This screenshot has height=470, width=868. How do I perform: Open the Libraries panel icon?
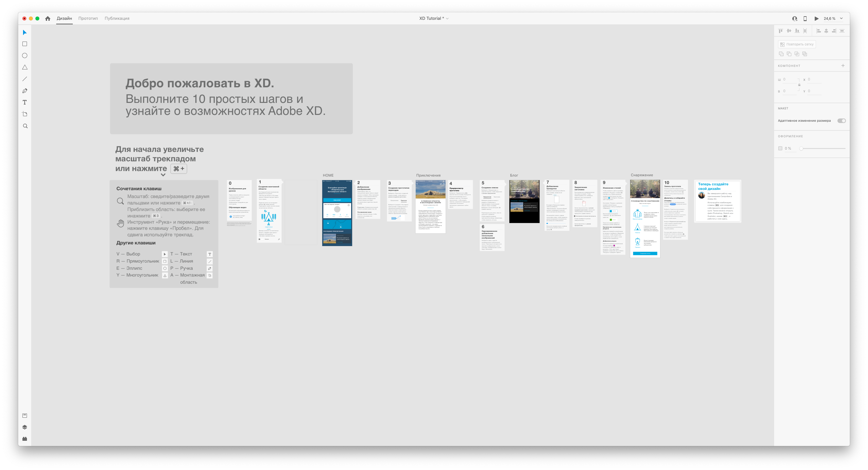coord(25,415)
